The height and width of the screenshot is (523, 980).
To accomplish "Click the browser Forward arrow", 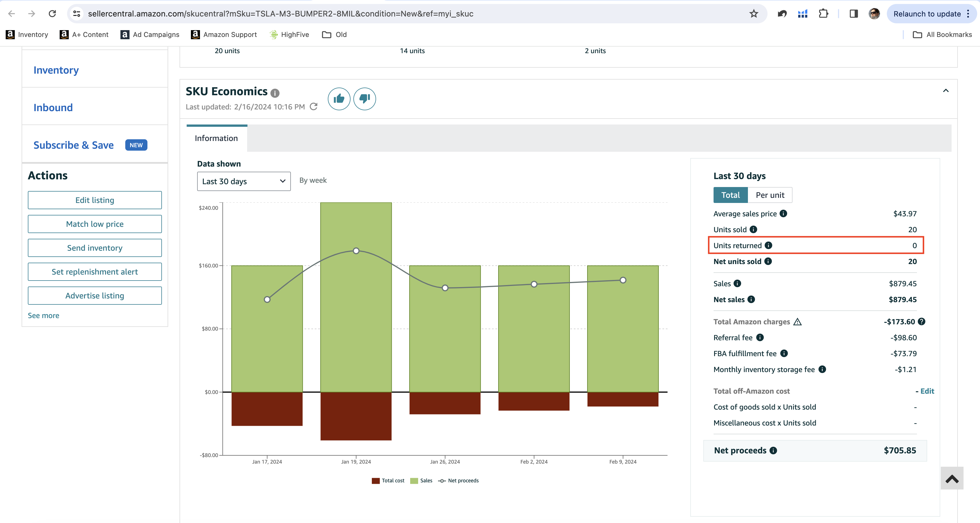I will pyautogui.click(x=32, y=14).
